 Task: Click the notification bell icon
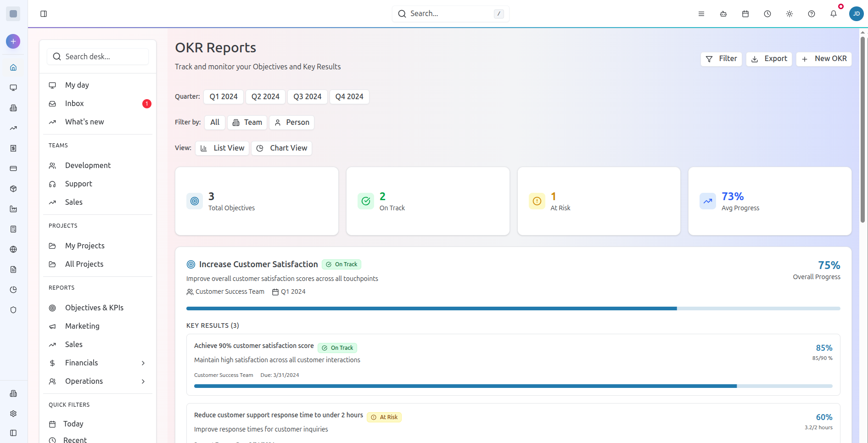tap(833, 14)
